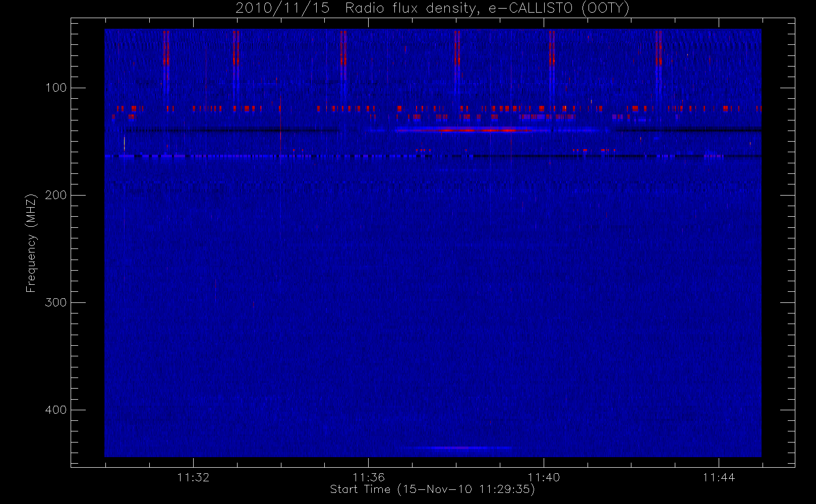This screenshot has width=816, height=504.
Task: Click the 11:40 time tick label
Action: click(544, 477)
